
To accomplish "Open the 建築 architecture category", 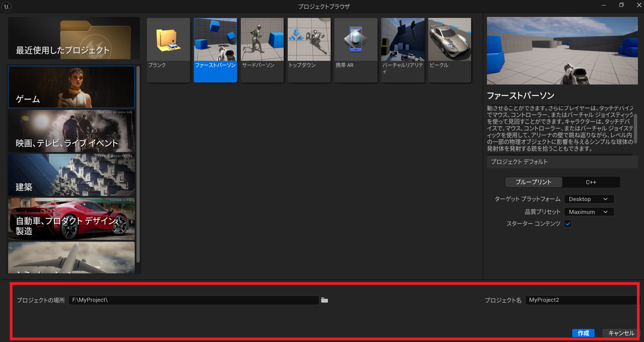I will 71,175.
